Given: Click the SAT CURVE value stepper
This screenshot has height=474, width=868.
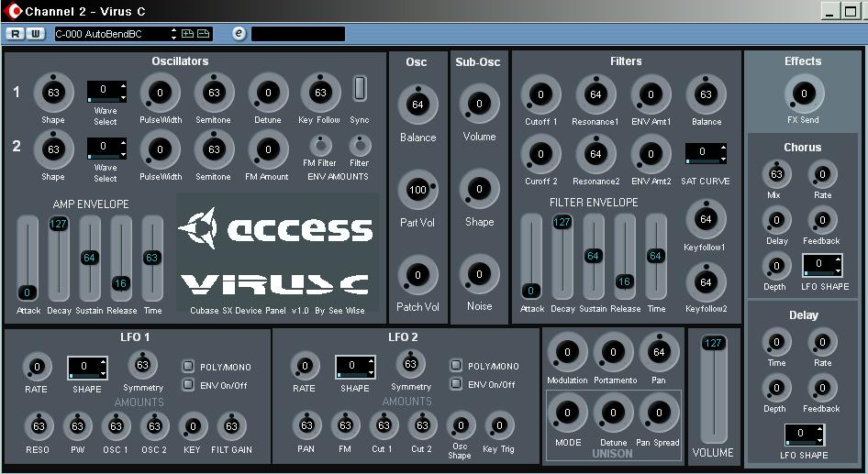Looking at the screenshot, I should pos(706,153).
